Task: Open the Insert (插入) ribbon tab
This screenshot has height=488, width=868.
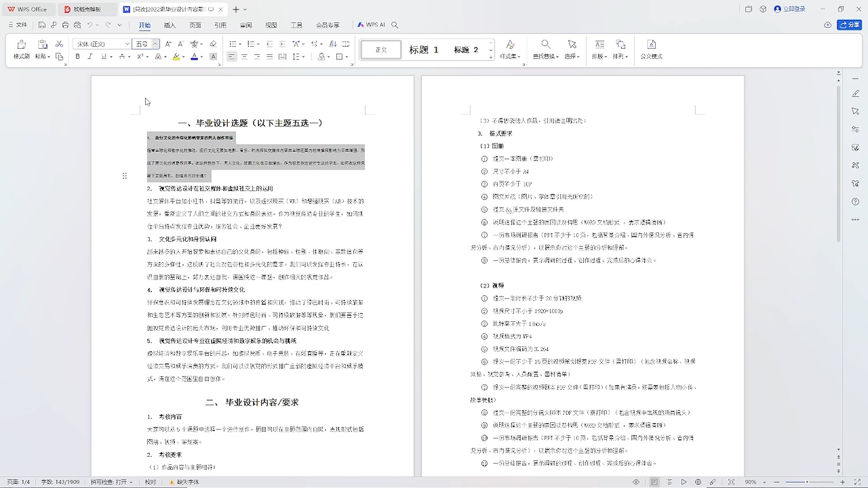Action: [170, 25]
